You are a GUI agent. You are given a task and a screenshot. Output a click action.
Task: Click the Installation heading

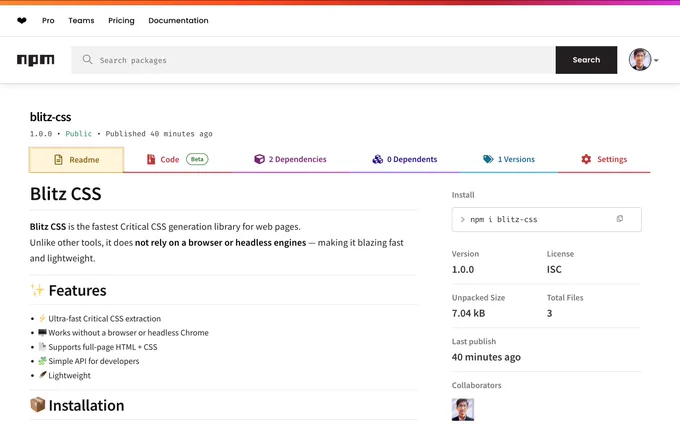click(77, 405)
